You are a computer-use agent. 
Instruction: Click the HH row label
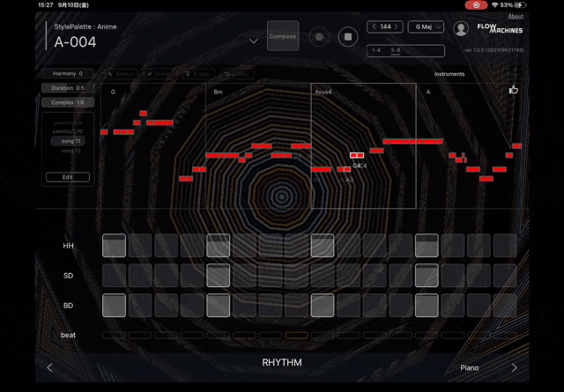[68, 246]
